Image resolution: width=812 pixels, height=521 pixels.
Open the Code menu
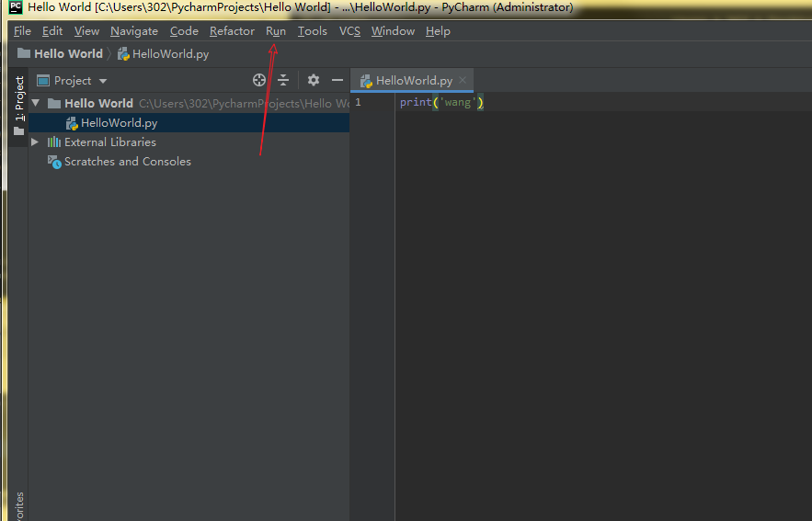[x=184, y=31]
